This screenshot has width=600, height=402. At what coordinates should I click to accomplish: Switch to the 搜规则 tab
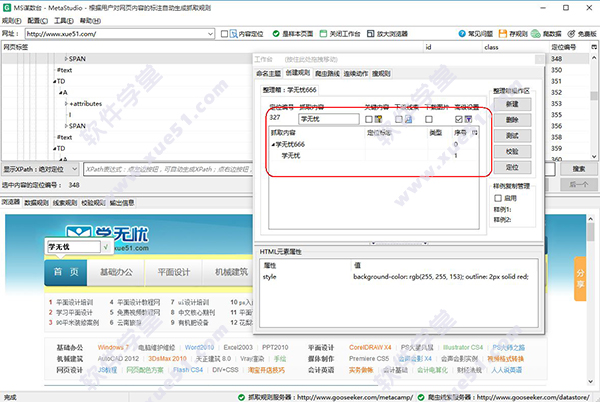[x=381, y=73]
